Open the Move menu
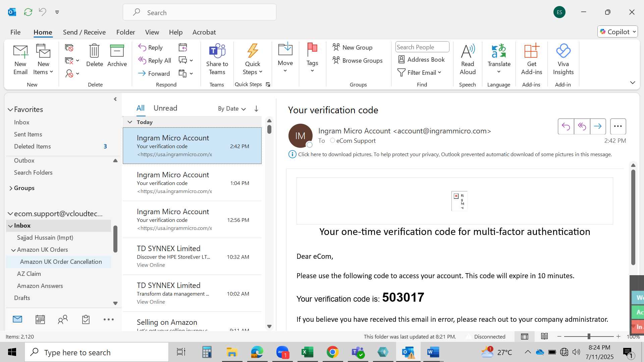The image size is (644, 362). (285, 58)
